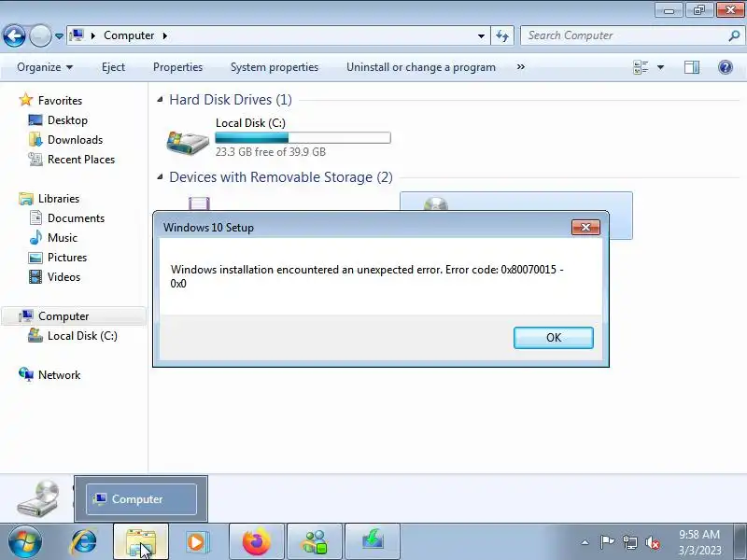Click the Windows Explorer taskbar button

point(141,542)
